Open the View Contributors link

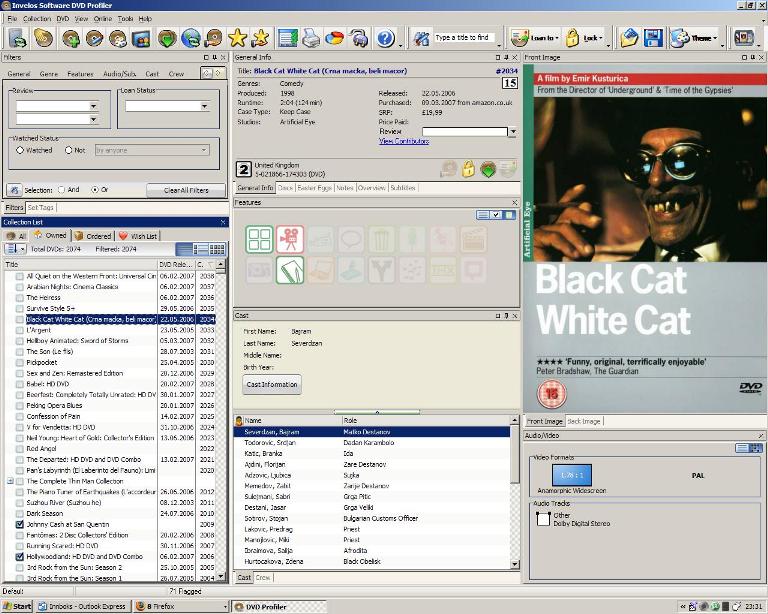[x=404, y=141]
